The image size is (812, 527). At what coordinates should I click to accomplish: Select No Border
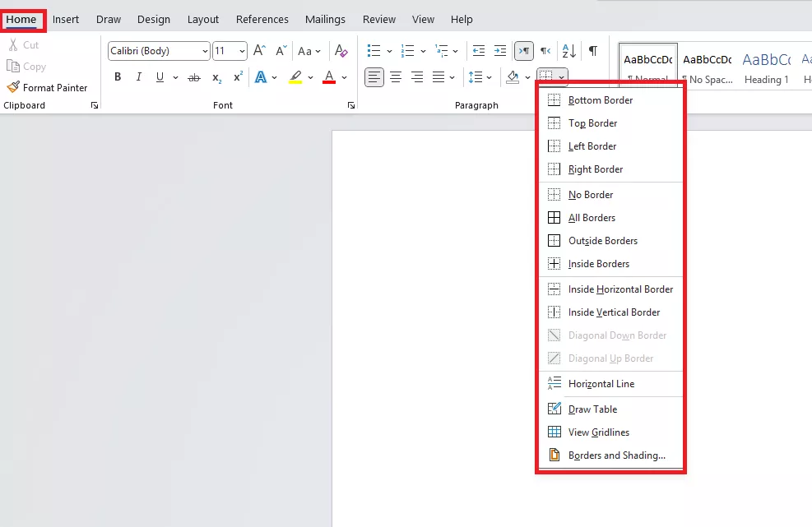pos(611,195)
